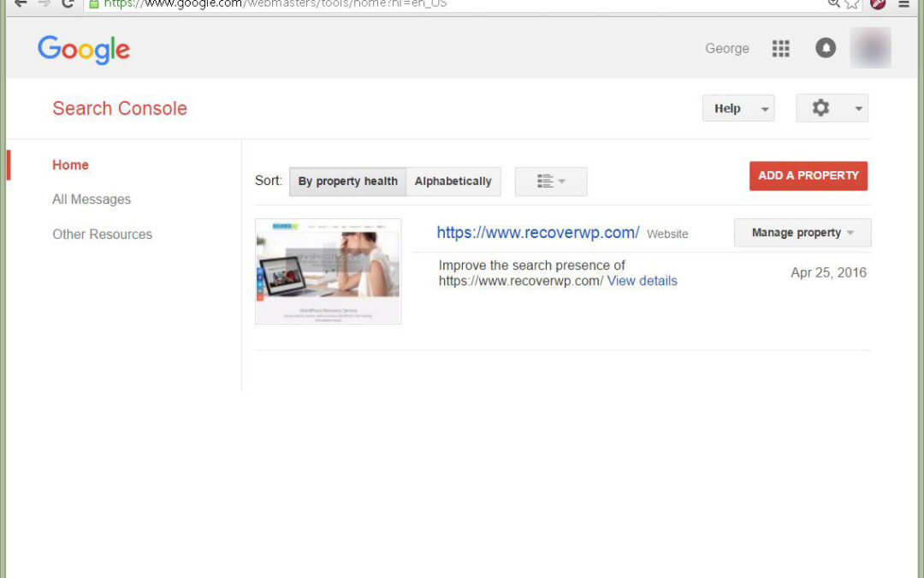Screen dimensions: 924x578
Task: Click the red browser extension icon
Action: [x=878, y=3]
